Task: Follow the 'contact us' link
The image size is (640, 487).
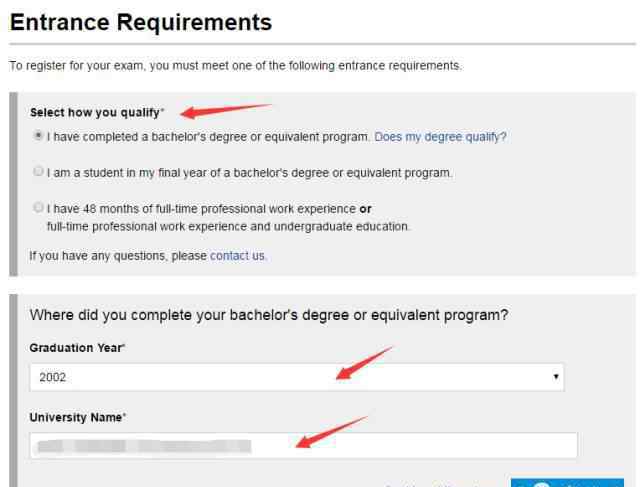Action: point(237,256)
